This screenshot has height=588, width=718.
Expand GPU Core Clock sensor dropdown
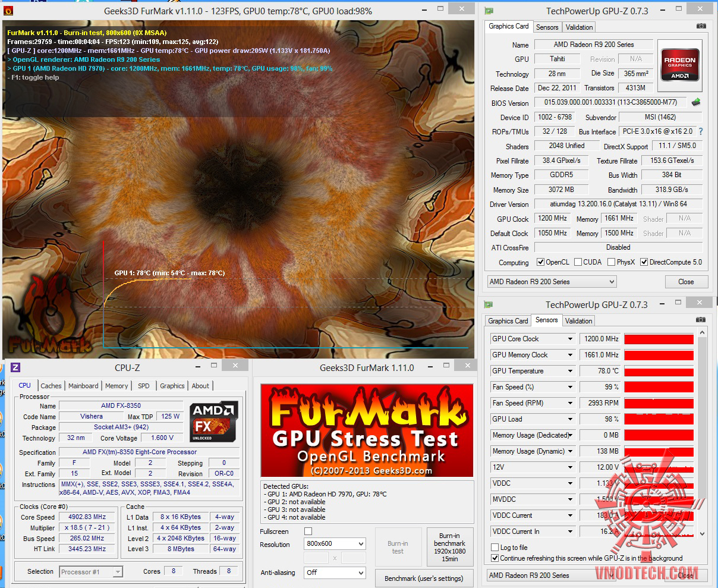pos(570,339)
